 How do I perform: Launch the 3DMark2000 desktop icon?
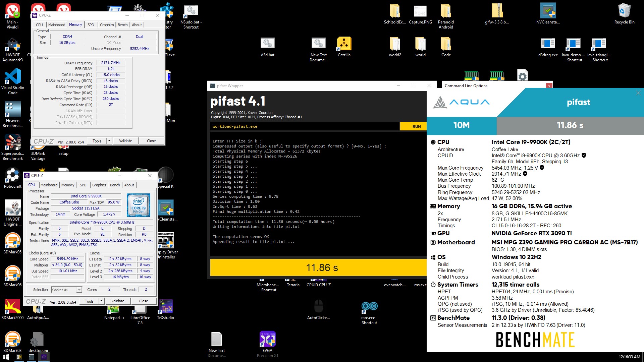point(13,310)
